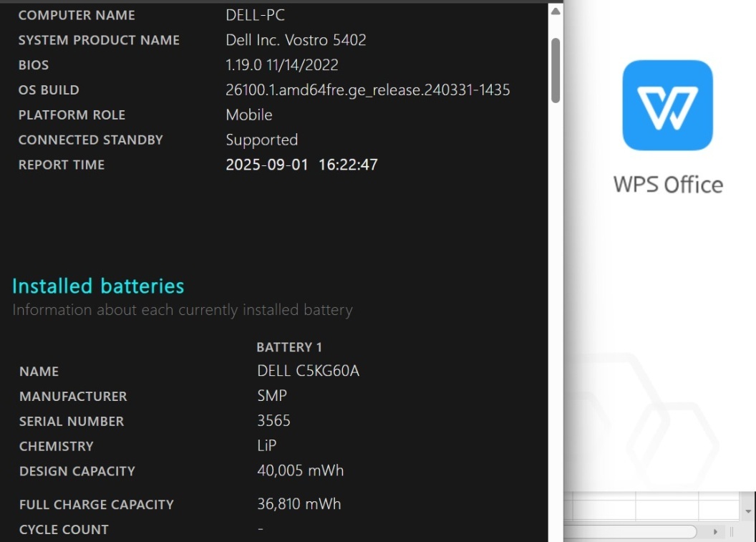
Task: Click the CYCLE COUNT label
Action: [64, 530]
